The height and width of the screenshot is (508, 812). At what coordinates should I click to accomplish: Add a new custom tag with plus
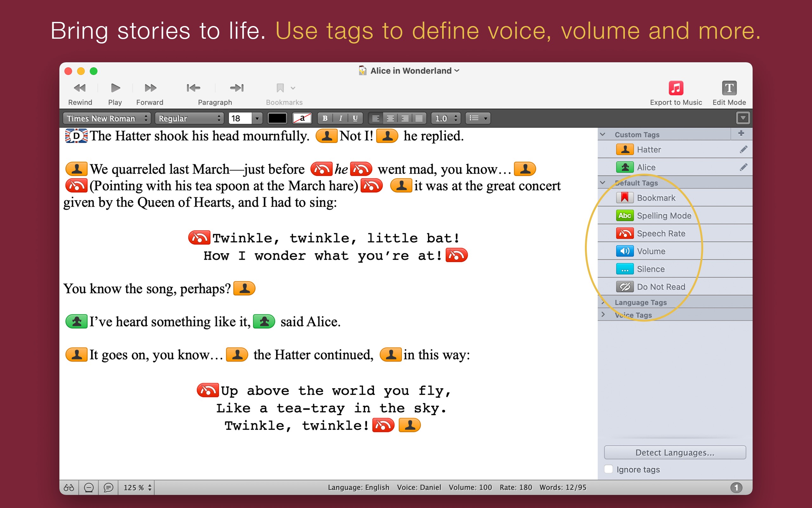tap(741, 134)
